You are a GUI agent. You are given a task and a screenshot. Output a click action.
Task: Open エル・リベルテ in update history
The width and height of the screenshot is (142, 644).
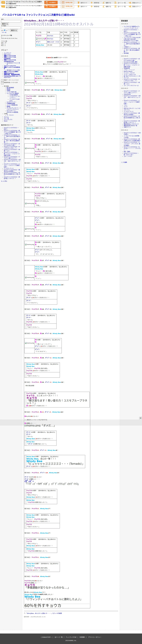coord(128,156)
